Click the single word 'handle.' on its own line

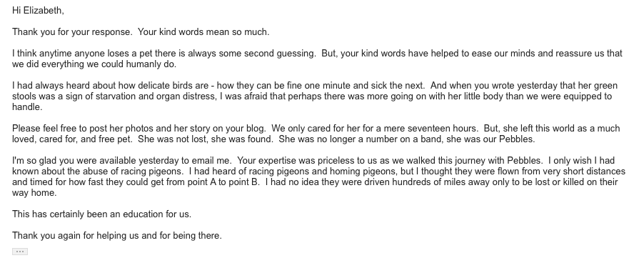(28, 107)
